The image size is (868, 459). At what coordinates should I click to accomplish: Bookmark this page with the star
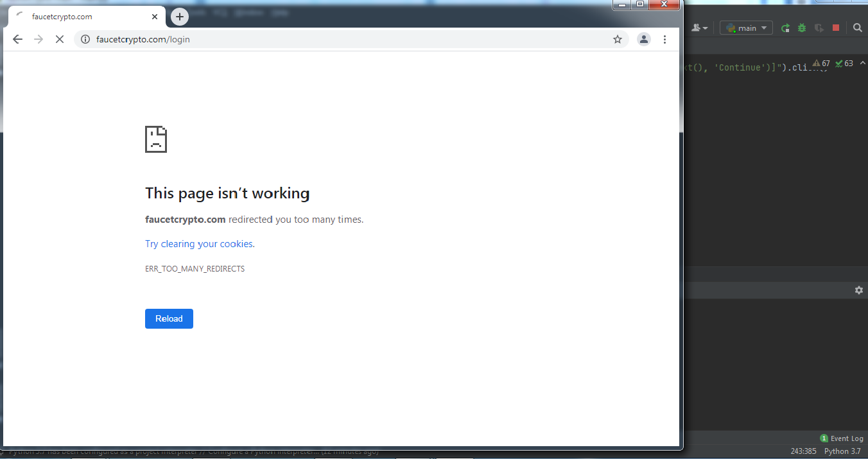click(x=618, y=39)
